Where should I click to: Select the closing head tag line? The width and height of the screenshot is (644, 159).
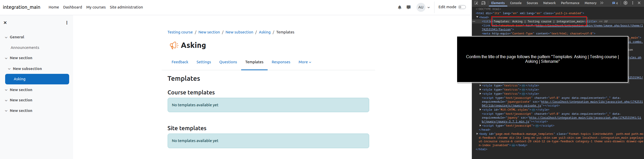484,130
